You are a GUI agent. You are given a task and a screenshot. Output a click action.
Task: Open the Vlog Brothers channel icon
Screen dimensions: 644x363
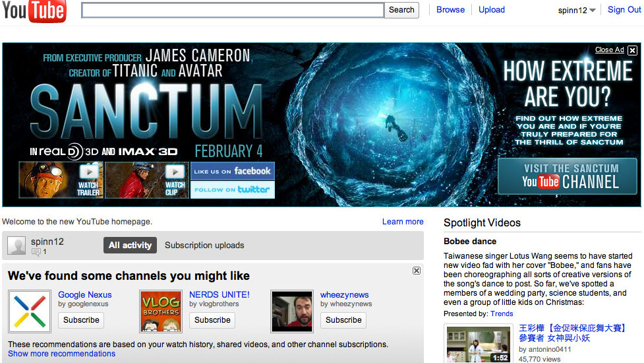161,311
